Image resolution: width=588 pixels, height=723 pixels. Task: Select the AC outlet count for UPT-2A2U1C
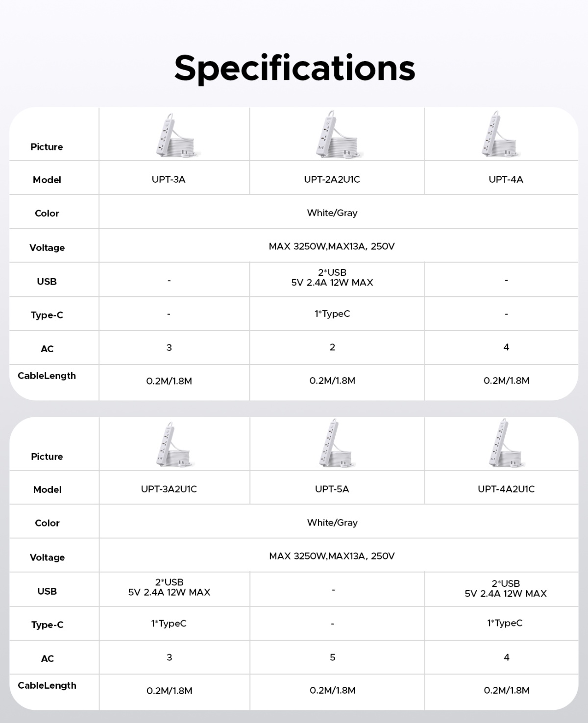click(332, 347)
